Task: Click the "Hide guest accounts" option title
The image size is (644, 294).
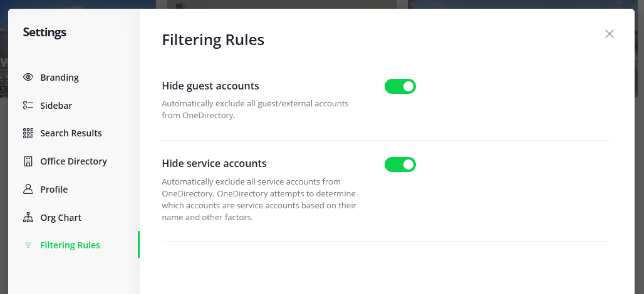Action: coord(210,86)
